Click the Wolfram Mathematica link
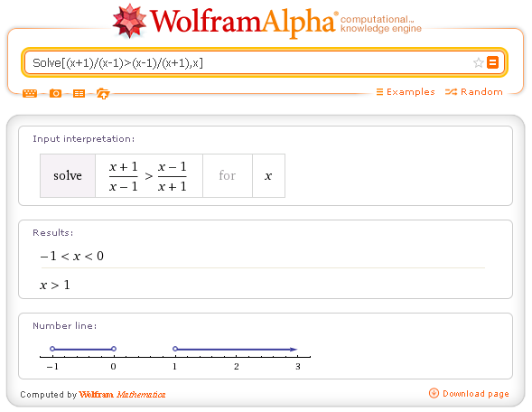Image resolution: width=532 pixels, height=412 pixels. (122, 394)
